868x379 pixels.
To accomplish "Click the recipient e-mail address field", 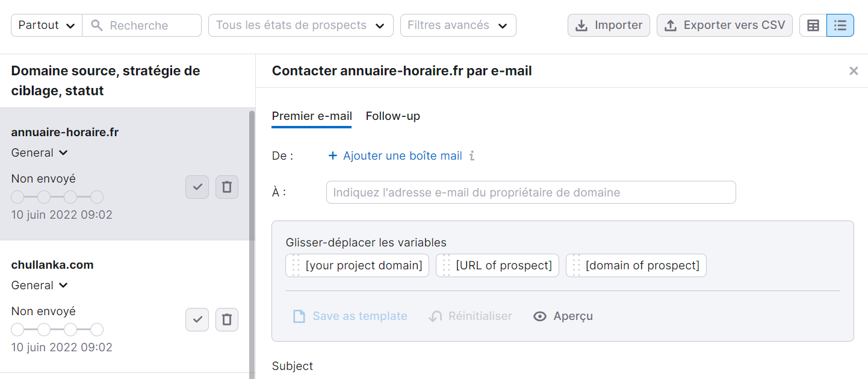I will tap(530, 192).
